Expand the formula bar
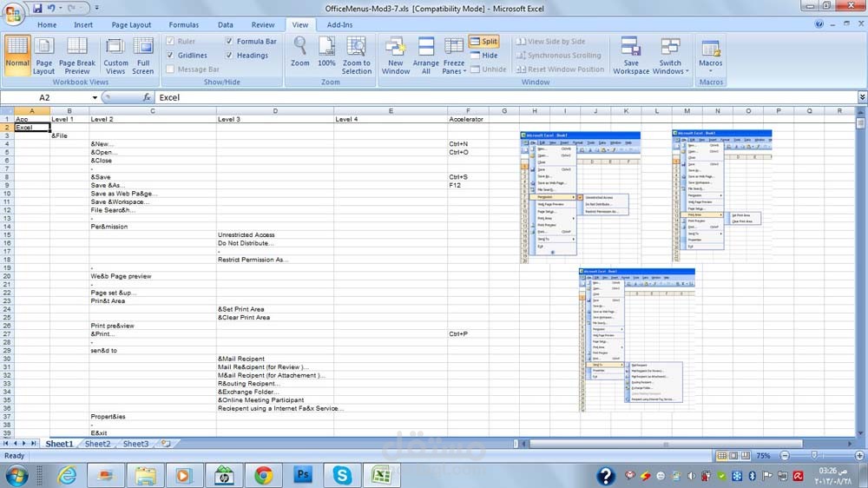868x488 pixels. (862, 97)
